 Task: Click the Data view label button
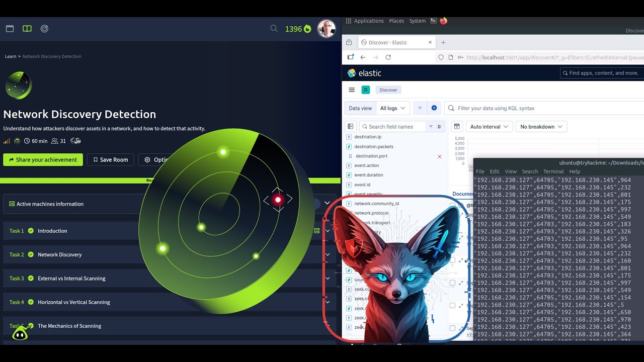[x=360, y=108]
